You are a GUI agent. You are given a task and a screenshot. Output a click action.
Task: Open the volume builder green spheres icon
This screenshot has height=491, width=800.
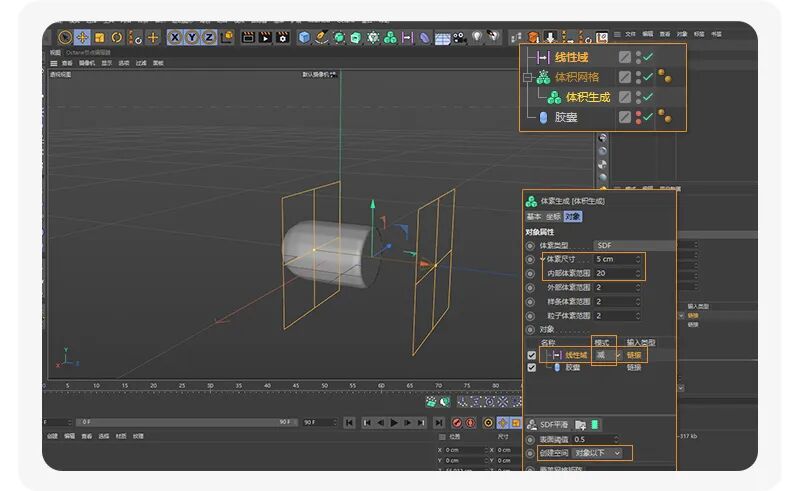[x=390, y=37]
